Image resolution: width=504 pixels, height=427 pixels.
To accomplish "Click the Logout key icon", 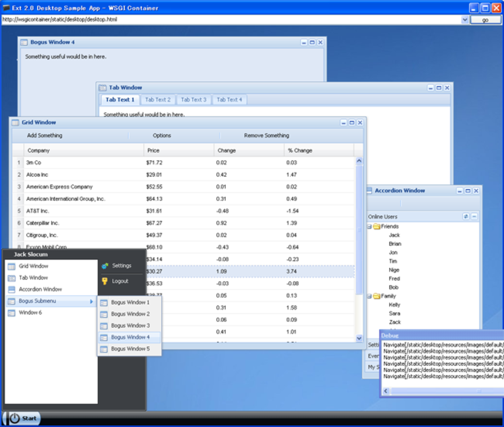I will point(105,281).
